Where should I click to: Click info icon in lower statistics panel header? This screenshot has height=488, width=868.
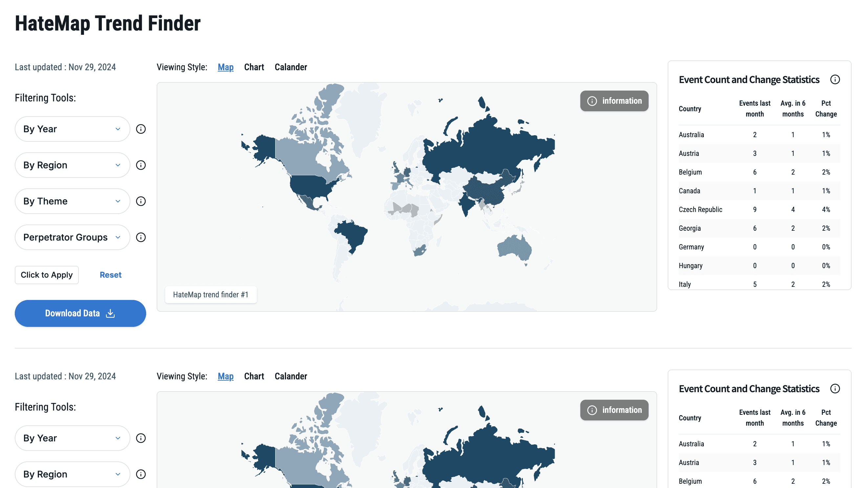pyautogui.click(x=835, y=389)
